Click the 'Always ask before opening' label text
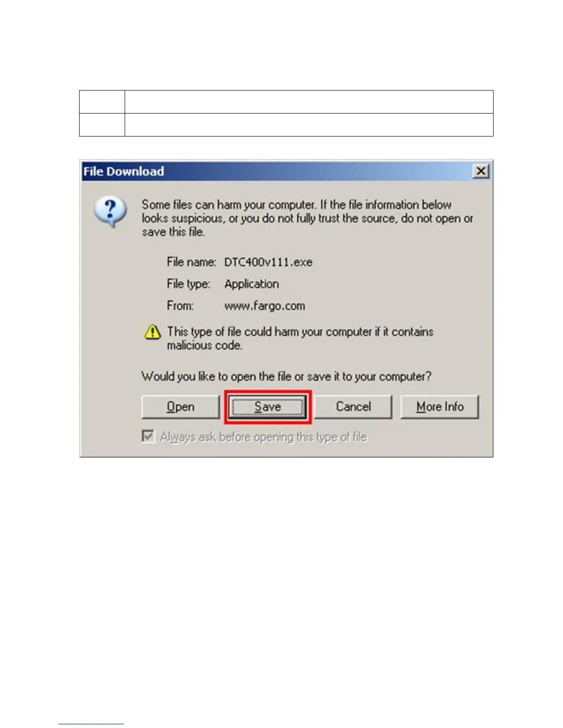Image resolution: width=563 pixels, height=728 pixels. pyautogui.click(x=263, y=437)
